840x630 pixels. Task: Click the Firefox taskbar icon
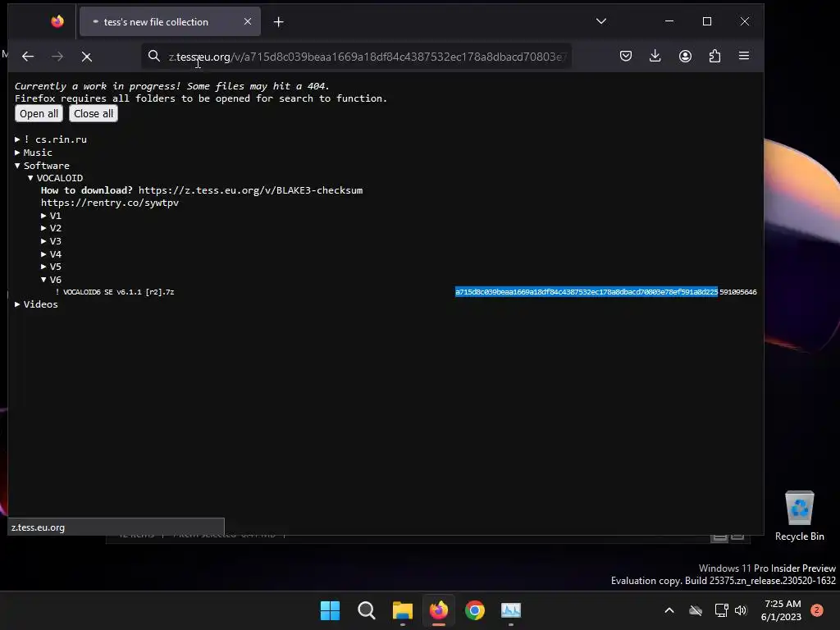(439, 610)
